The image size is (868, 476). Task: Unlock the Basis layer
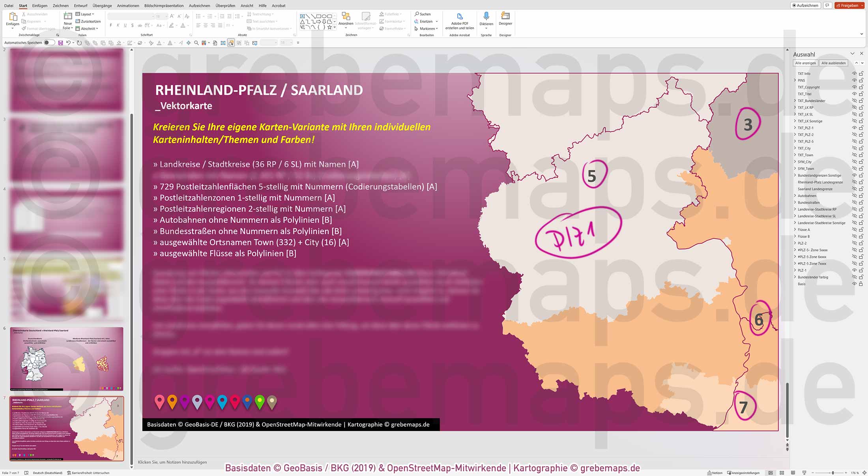[860, 283]
